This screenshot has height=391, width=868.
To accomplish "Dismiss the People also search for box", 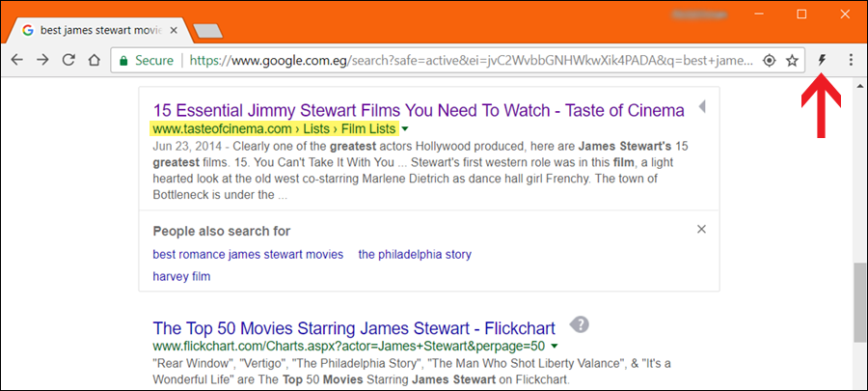I will [701, 229].
